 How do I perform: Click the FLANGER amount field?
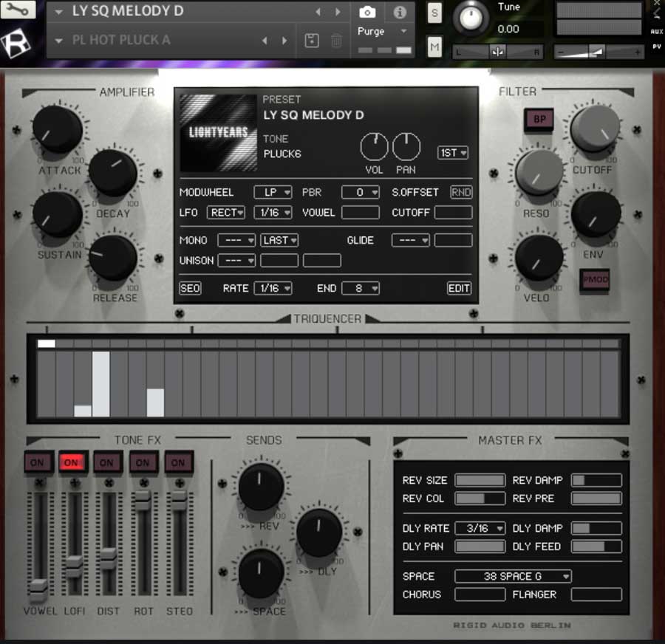click(x=596, y=595)
